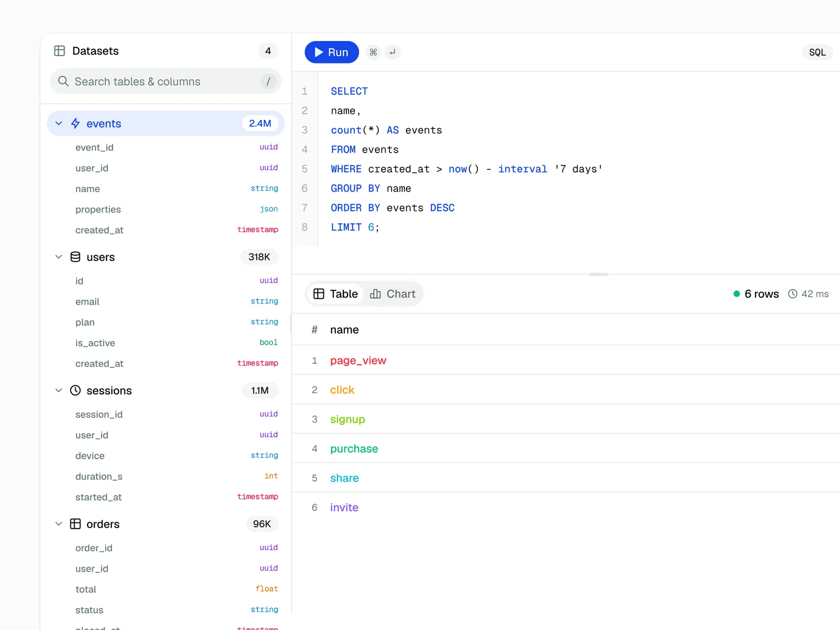Switch to the Chart view tab
Screen dimensions: 840x630
[393, 294]
